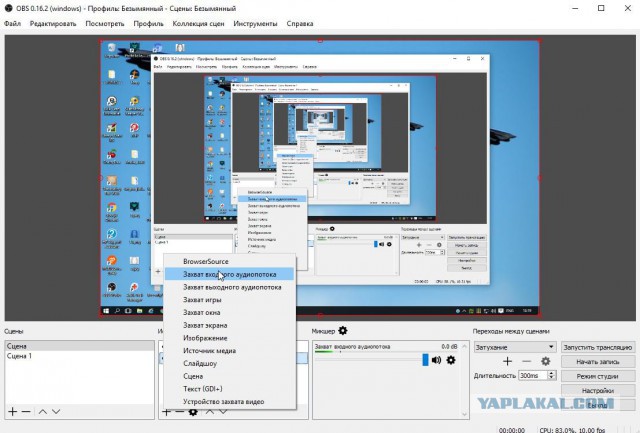Open the Затухание transition dropdown
Image resolution: width=640 pixels, height=433 pixels.
pyautogui.click(x=515, y=347)
